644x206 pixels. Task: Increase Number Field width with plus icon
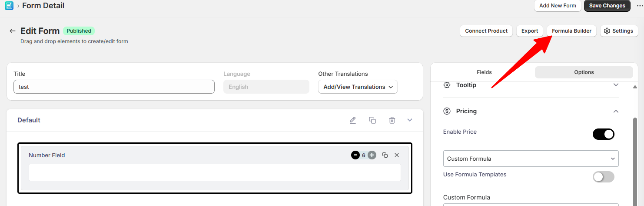pyautogui.click(x=372, y=155)
